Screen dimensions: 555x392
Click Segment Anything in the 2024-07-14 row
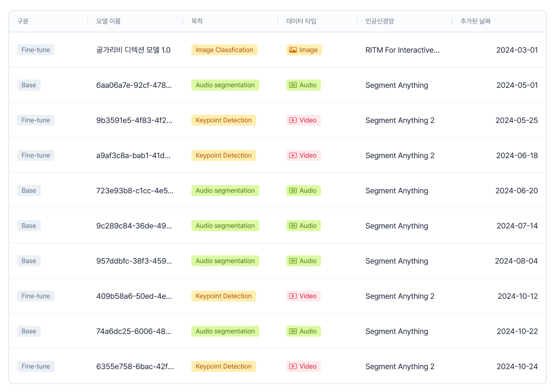tap(397, 226)
